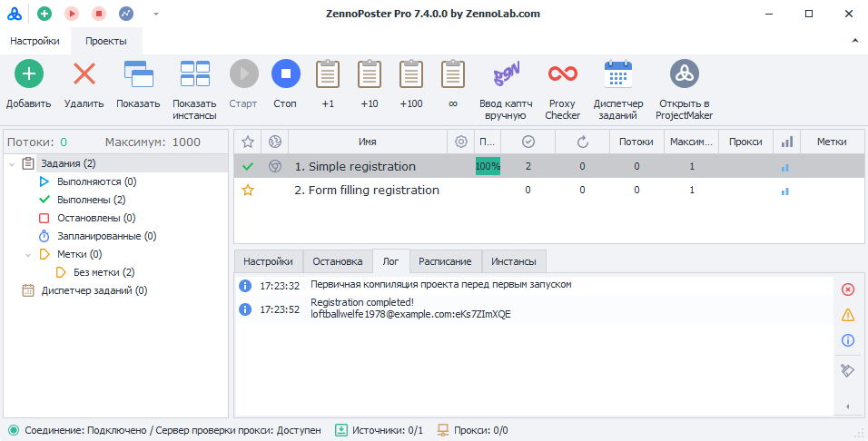The image size is (868, 441).
Task: Click the blue Стоп stop button
Action: click(285, 73)
